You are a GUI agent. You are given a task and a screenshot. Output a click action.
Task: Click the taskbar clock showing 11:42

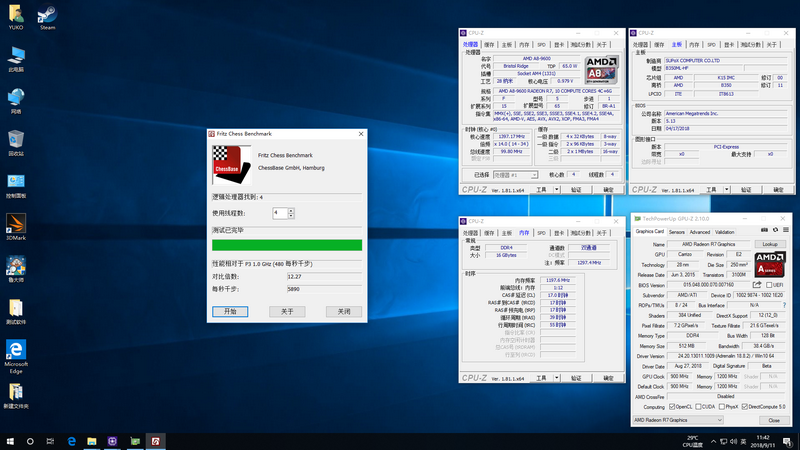click(x=763, y=441)
